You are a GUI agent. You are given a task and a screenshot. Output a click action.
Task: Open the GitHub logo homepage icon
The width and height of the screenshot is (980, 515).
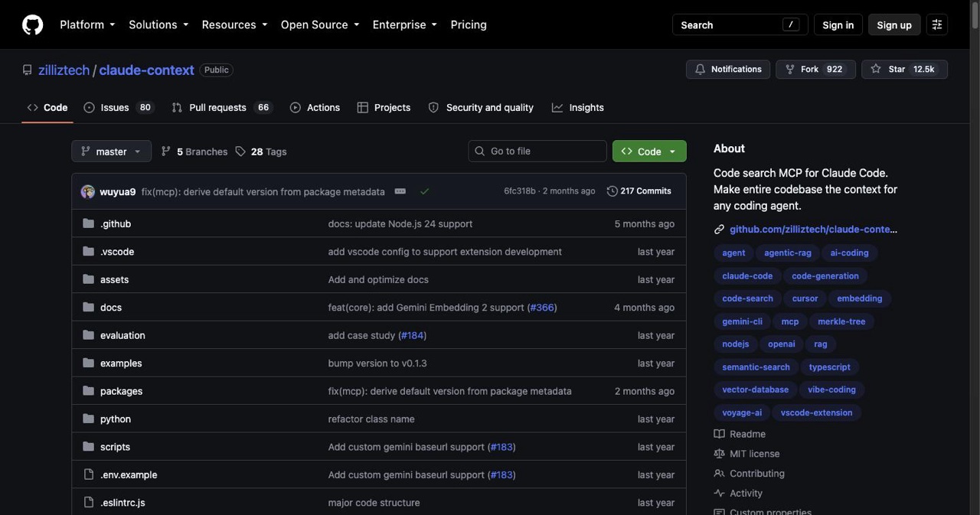pyautogui.click(x=32, y=24)
